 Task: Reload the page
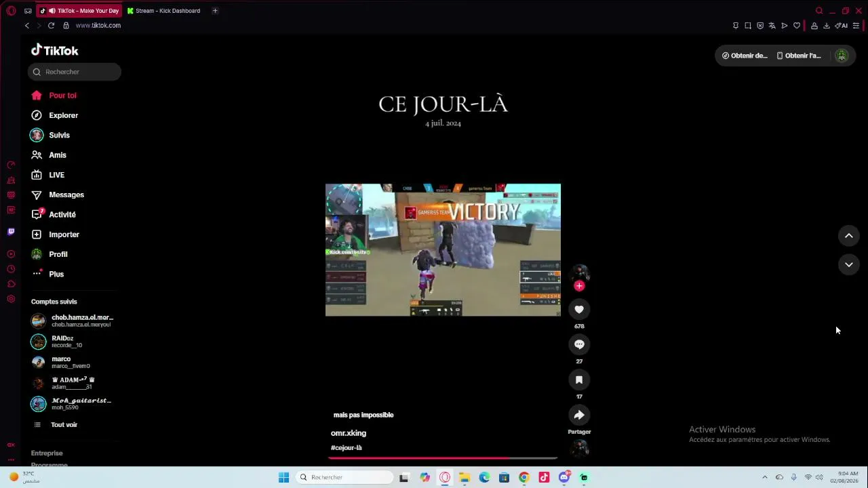pyautogui.click(x=51, y=26)
